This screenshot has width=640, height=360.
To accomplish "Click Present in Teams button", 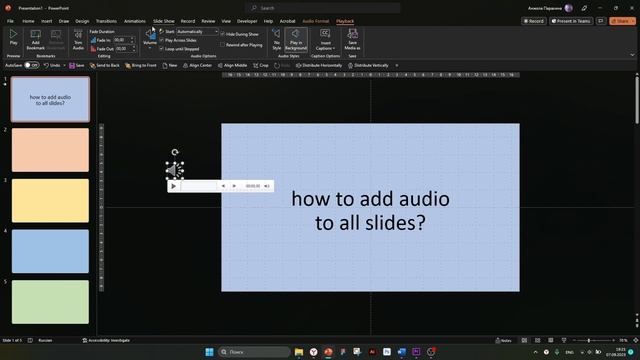I will 571,21.
